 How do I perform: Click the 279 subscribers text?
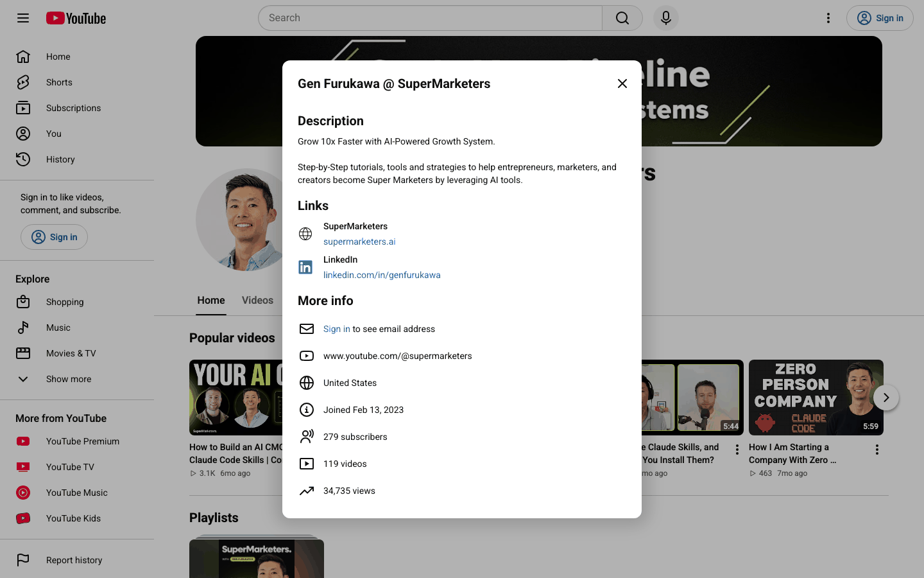(x=355, y=437)
